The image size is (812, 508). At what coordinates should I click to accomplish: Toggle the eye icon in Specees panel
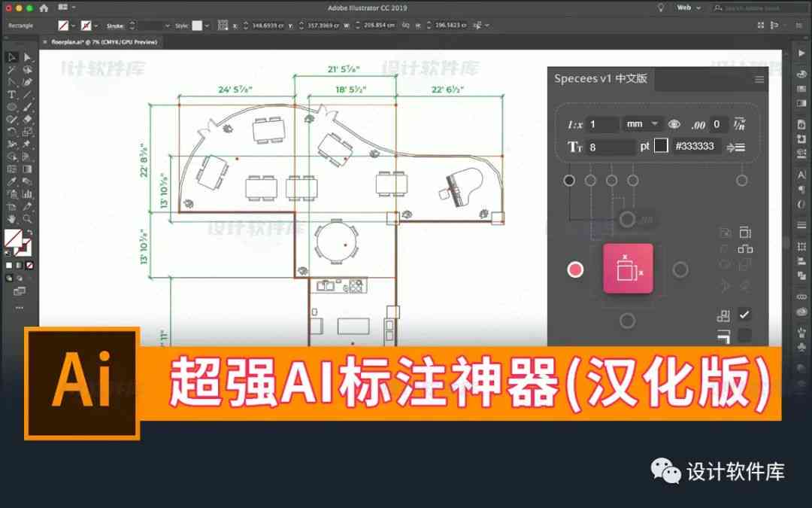[674, 124]
